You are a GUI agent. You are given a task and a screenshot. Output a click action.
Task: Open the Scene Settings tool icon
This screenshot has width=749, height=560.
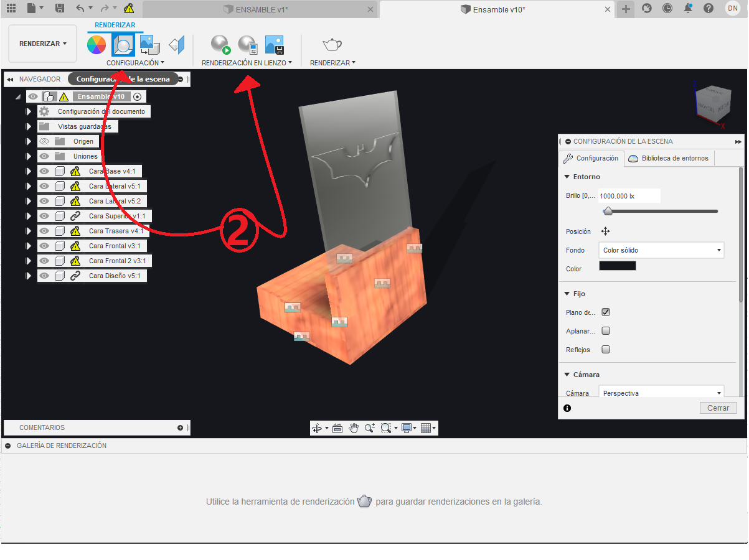pos(123,44)
